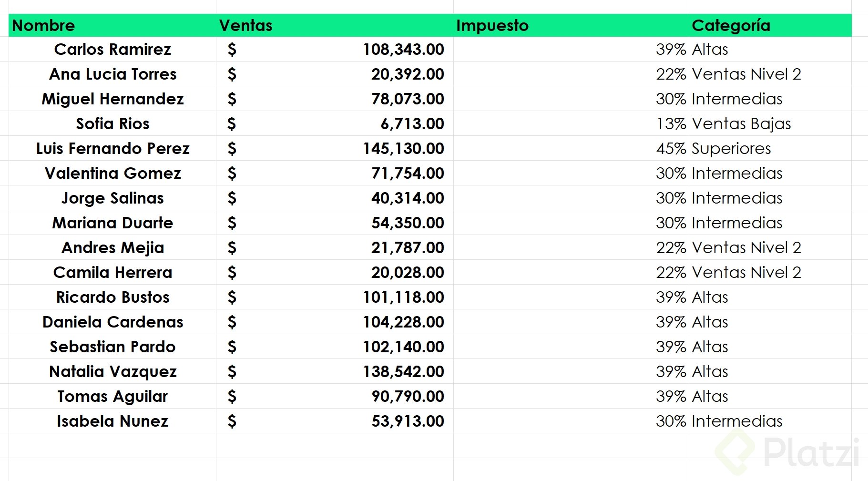
Task: Click the 40,314.00 sales value
Action: [x=407, y=198]
